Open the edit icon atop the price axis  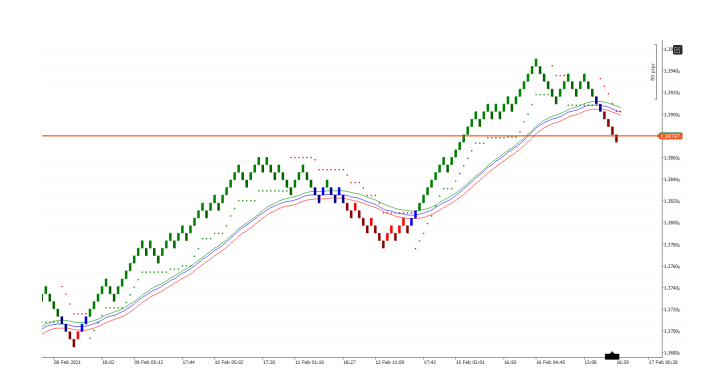click(677, 50)
